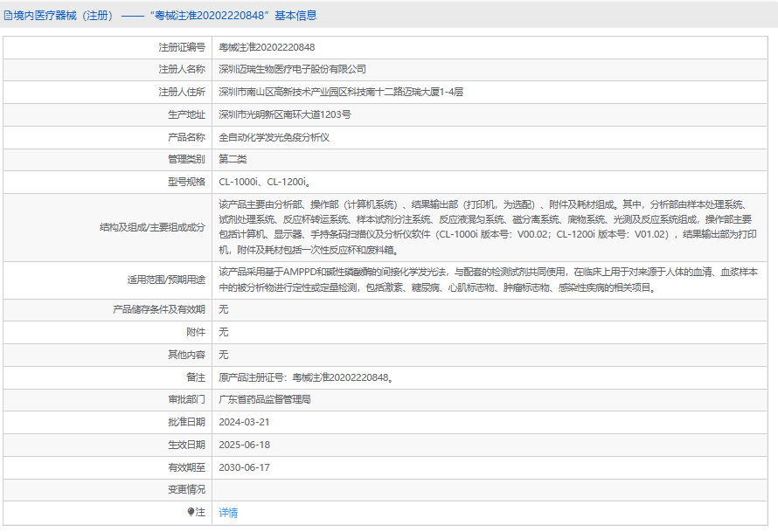778x532 pixels.
Task: Click the registrant address 科技南十二路迈瑞大厦 cell
Action: 490,93
